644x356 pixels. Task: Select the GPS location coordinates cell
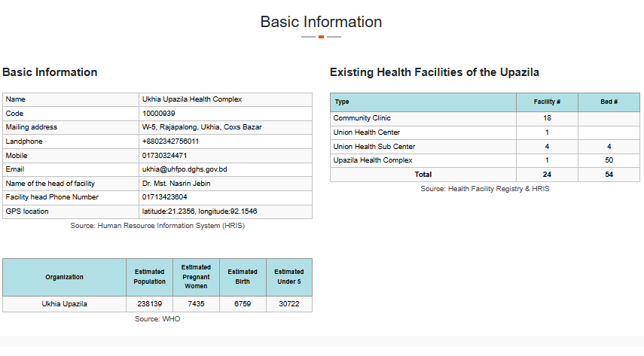click(199, 211)
